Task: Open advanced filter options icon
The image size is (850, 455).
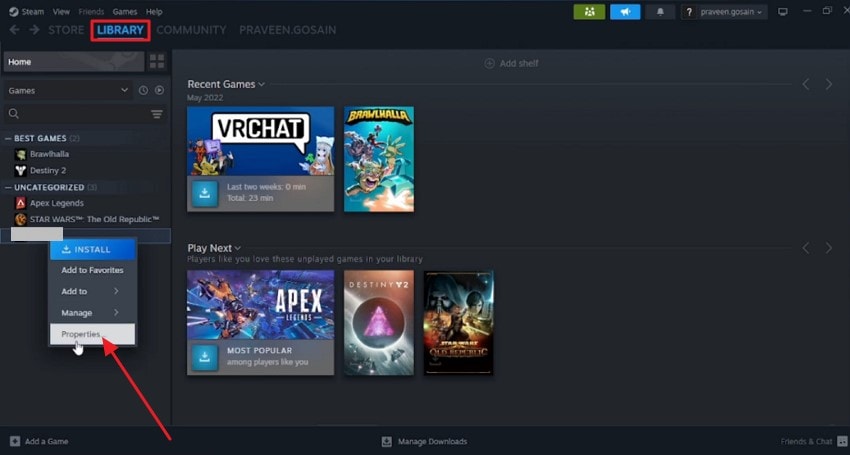Action: [x=157, y=114]
